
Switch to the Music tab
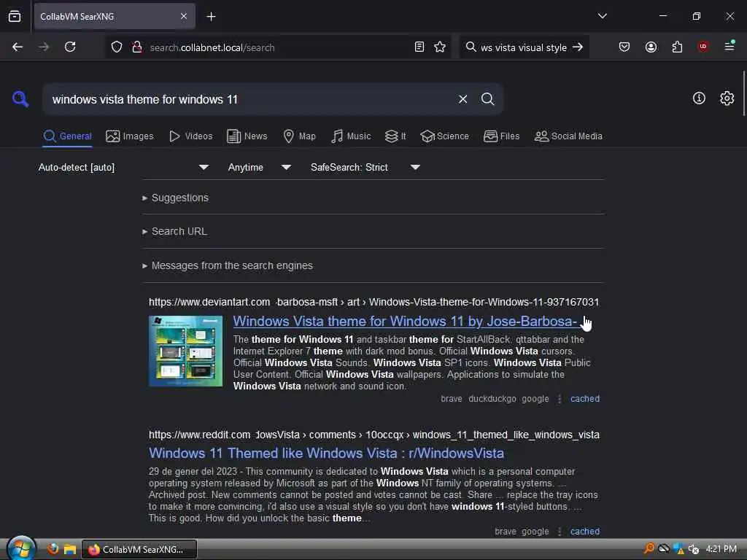351,136
